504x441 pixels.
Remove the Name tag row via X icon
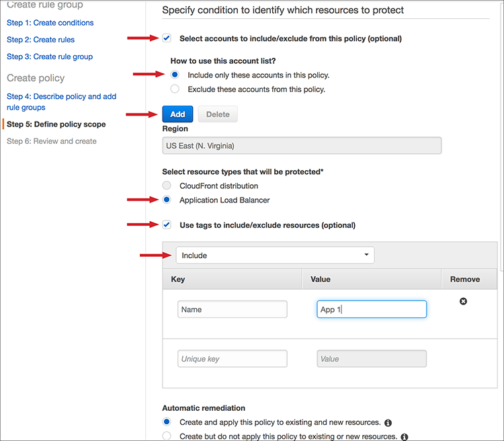point(463,302)
